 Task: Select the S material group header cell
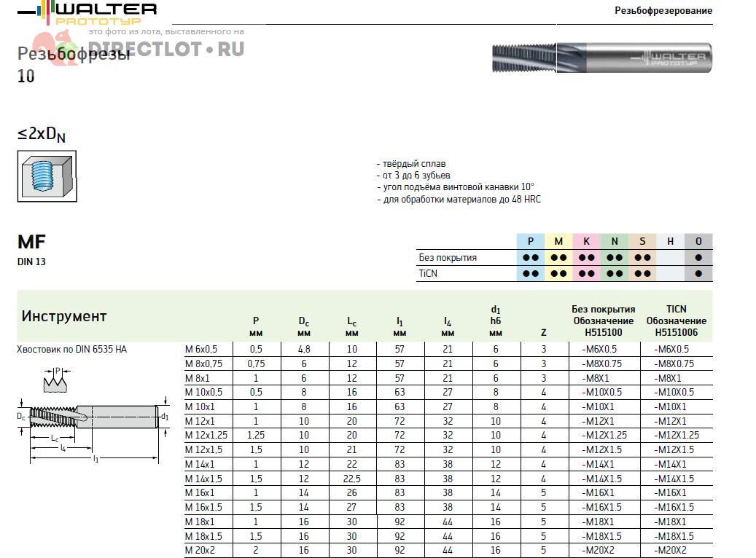pyautogui.click(x=642, y=241)
